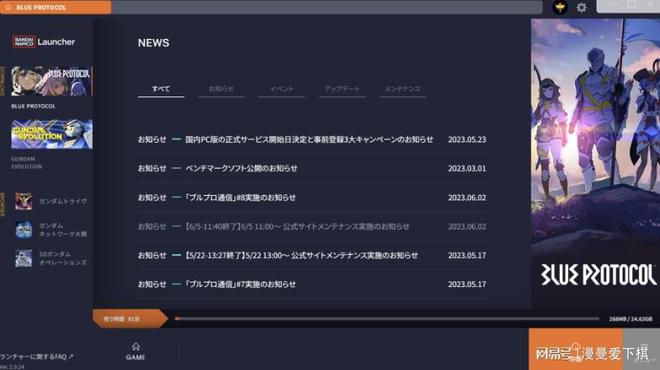Open the 国内PC版の正式サービス開始日決定 news item
This screenshot has height=370, width=660.
coord(312,139)
